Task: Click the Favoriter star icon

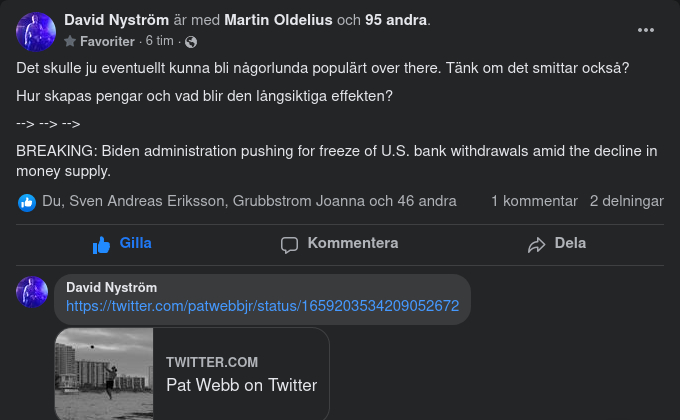Action: click(x=70, y=42)
